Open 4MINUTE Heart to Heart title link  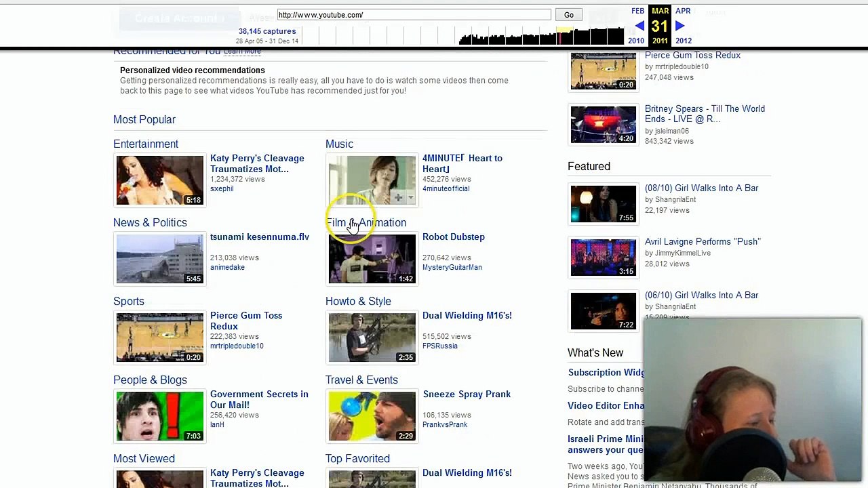[462, 163]
